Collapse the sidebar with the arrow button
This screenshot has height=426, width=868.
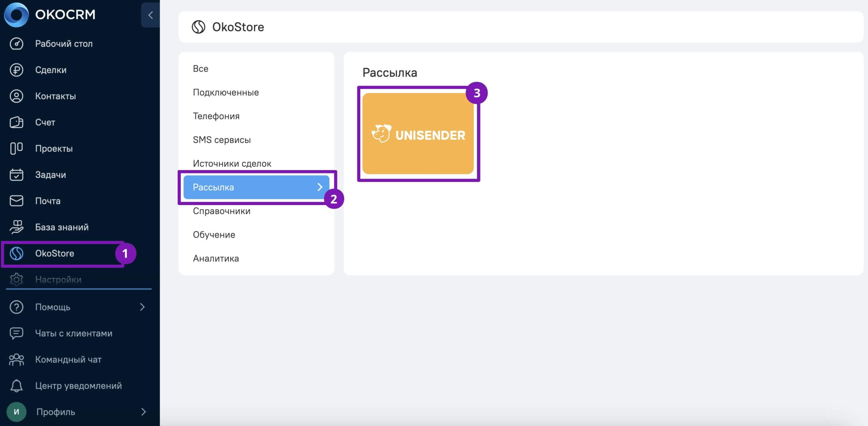coord(151,15)
